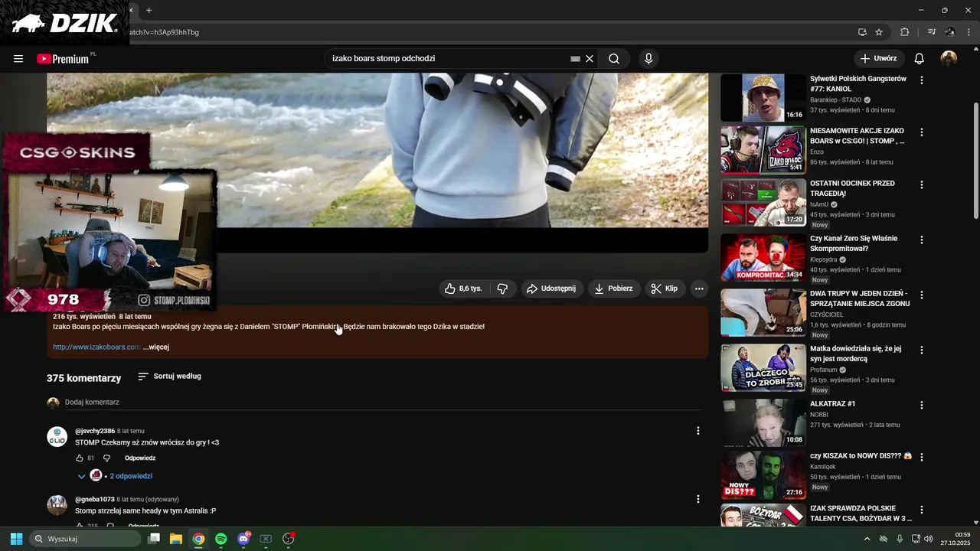
Task: Open the Klepsydra channel name
Action: point(824,260)
